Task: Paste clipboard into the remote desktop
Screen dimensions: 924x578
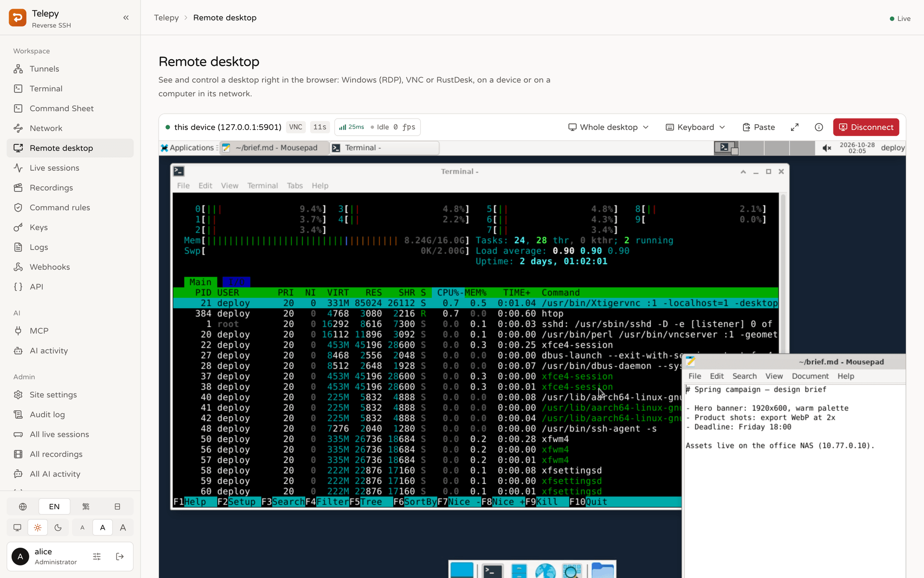Action: click(x=758, y=127)
